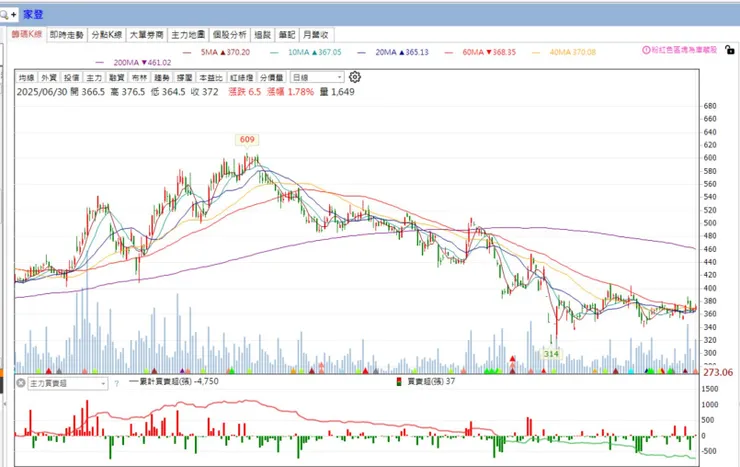Toggle the 投信 overlay button
The image size is (740, 467).
coord(71,77)
